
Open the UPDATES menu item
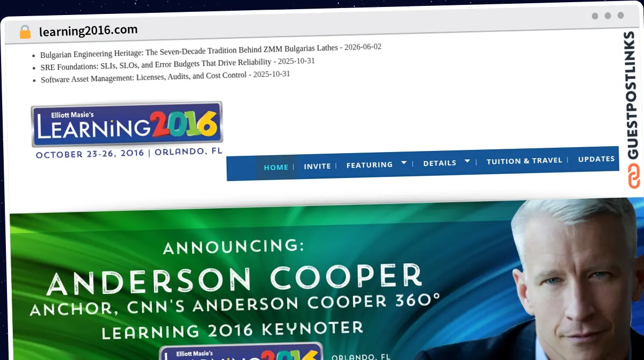pos(596,159)
